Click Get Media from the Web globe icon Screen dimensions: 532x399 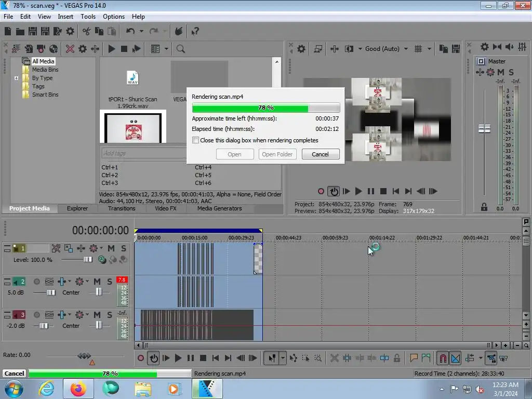(x=54, y=49)
